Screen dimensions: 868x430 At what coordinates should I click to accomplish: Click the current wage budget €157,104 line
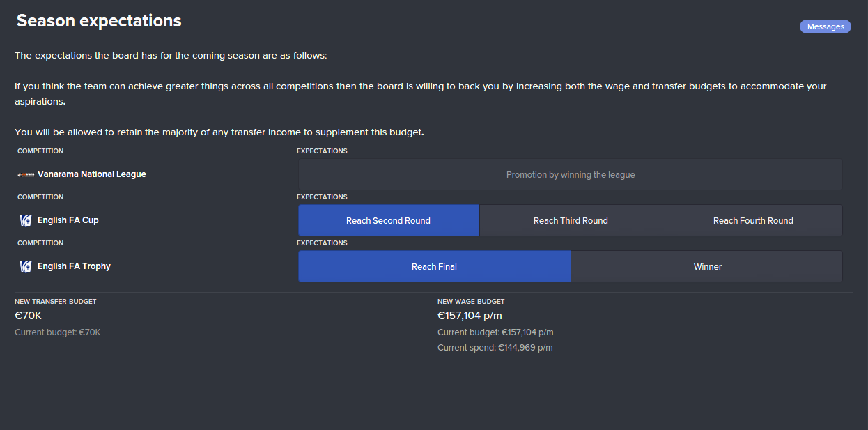(x=495, y=332)
